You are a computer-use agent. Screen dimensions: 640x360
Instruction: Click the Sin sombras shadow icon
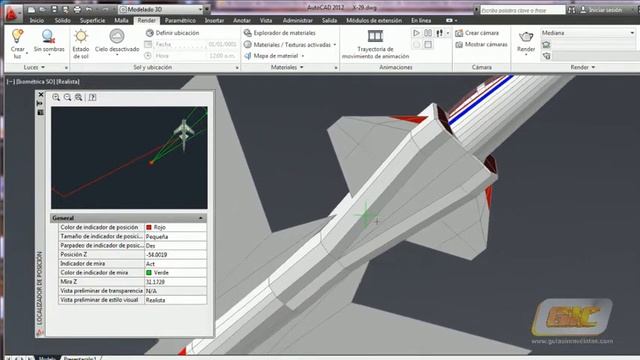pos(49,36)
